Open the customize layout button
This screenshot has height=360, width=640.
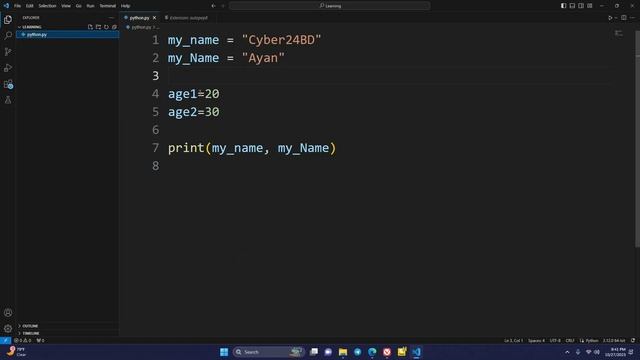click(590, 6)
